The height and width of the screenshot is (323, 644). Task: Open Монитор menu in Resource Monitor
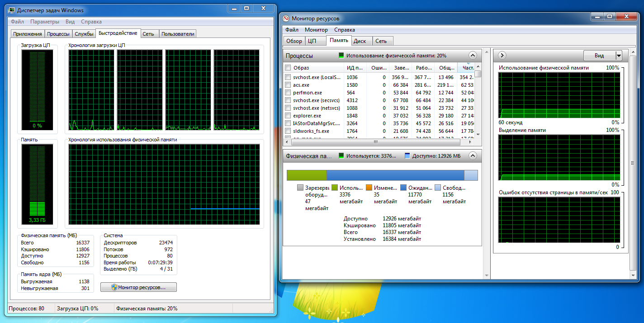pos(316,30)
